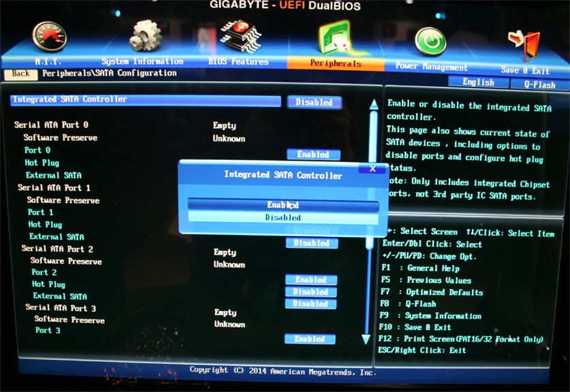Viewport: 570px width, 392px height.
Task: Open the Port 2 Enabled value box
Action: [x=311, y=280]
